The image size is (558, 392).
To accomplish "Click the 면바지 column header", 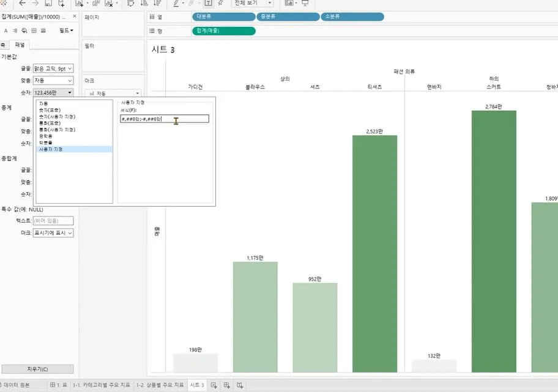I will [x=434, y=87].
